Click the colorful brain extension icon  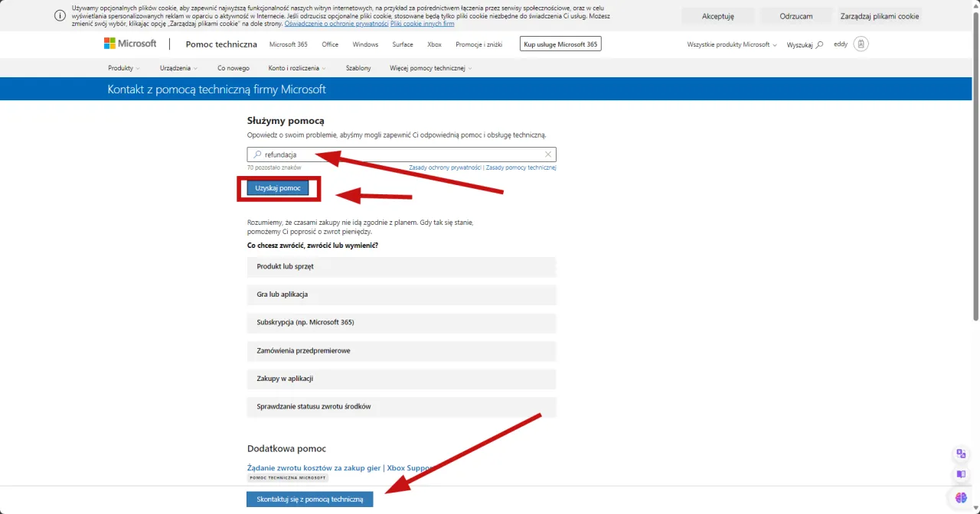[962, 498]
